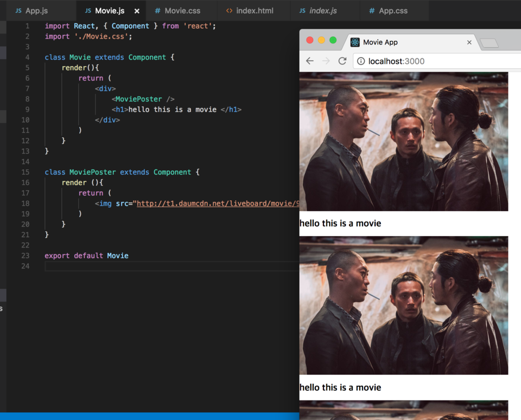Click the './Movie.css' import string
Image resolution: width=521 pixels, height=420 pixels.
101,36
